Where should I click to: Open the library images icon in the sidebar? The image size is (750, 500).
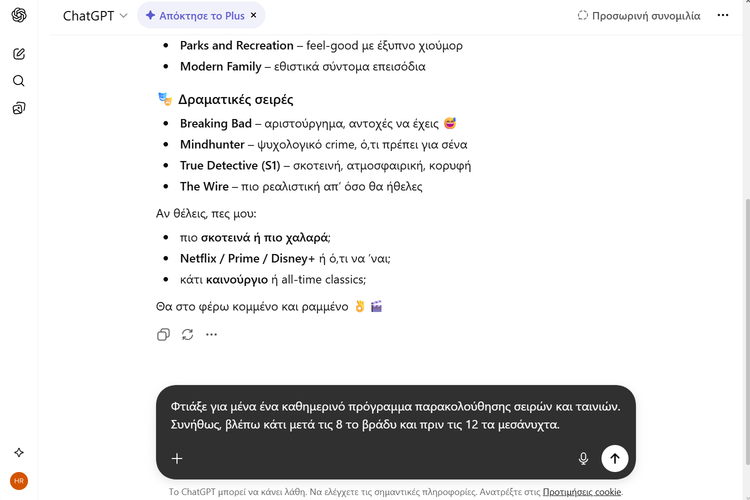tap(19, 108)
